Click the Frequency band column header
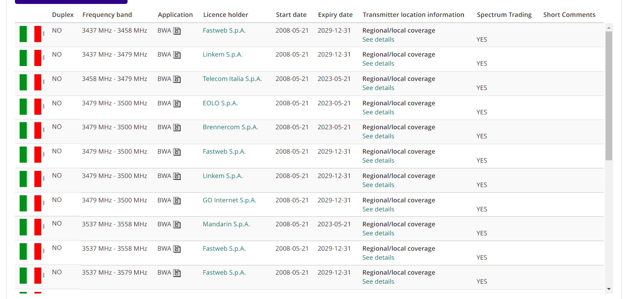Screen dimensions: 644x299 click(x=107, y=15)
